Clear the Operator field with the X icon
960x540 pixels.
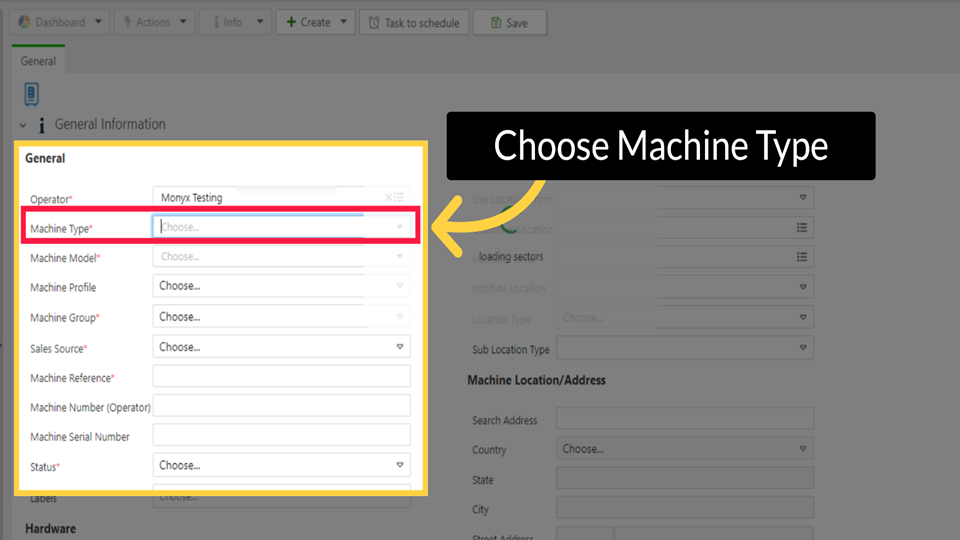pyautogui.click(x=388, y=197)
